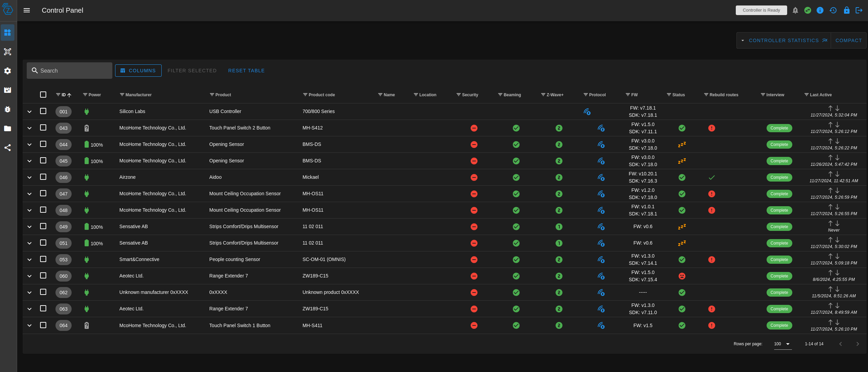Select checkbox for node 046 Airzone
The height and width of the screenshot is (372, 868).
[43, 177]
